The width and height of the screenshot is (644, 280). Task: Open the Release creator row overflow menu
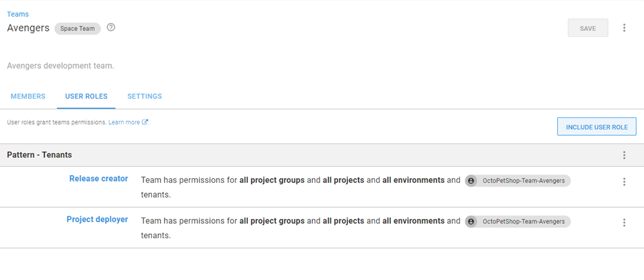click(x=624, y=182)
